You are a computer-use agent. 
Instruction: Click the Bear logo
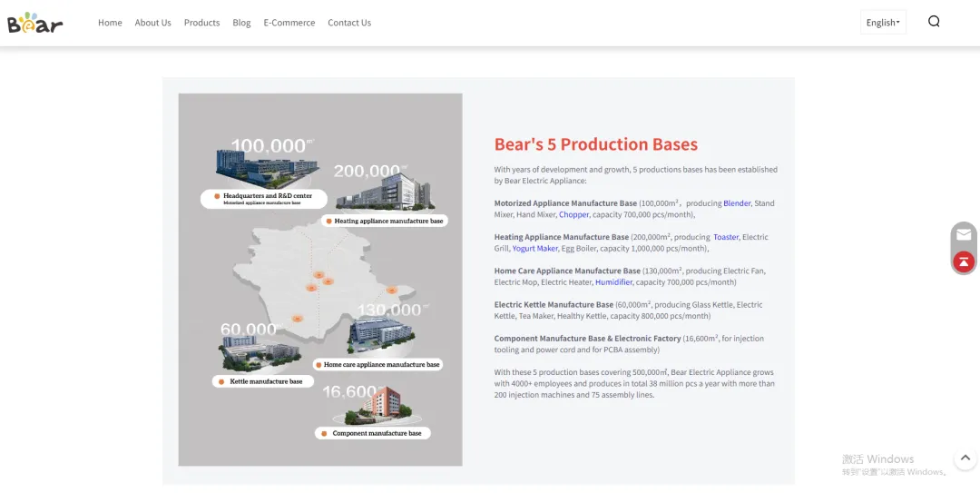point(34,23)
